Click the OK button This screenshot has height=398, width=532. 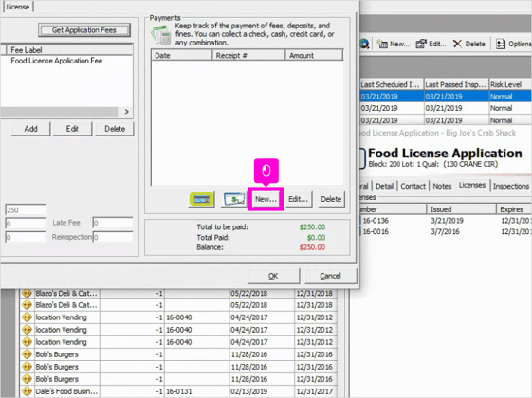(273, 276)
